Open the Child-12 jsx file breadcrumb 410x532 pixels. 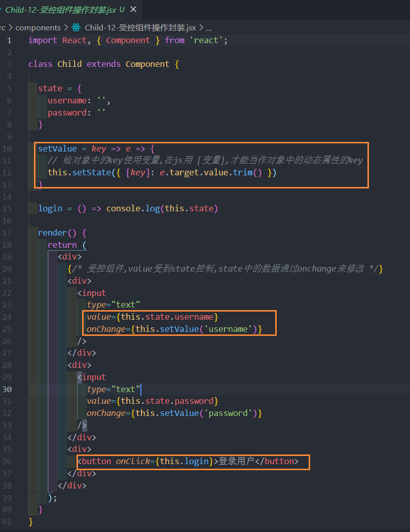[x=140, y=27]
